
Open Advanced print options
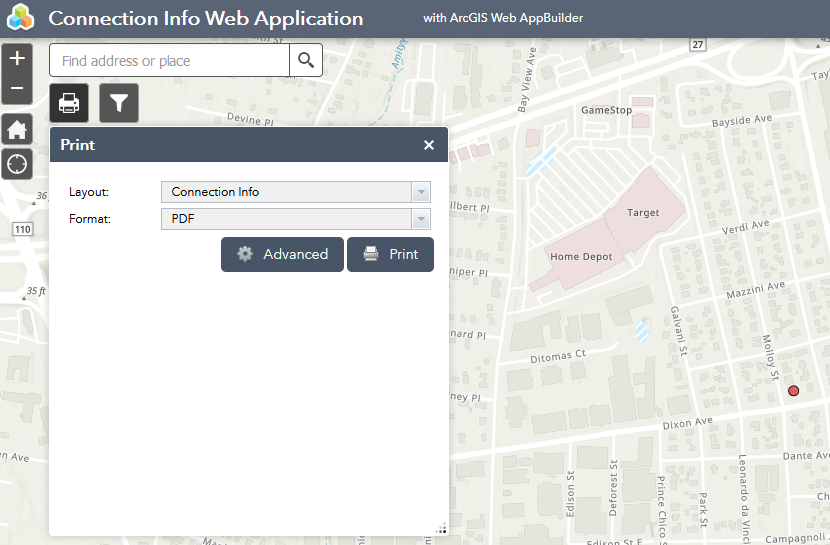click(x=282, y=254)
